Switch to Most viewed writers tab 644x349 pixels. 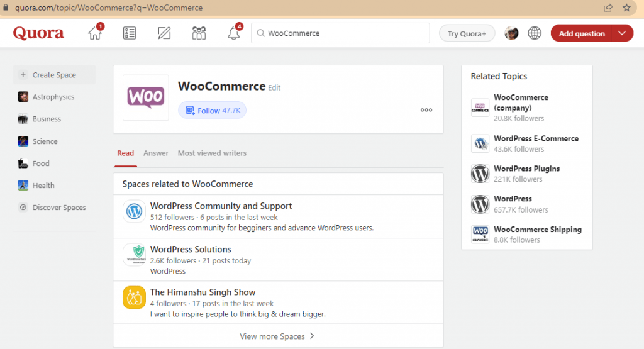(212, 153)
